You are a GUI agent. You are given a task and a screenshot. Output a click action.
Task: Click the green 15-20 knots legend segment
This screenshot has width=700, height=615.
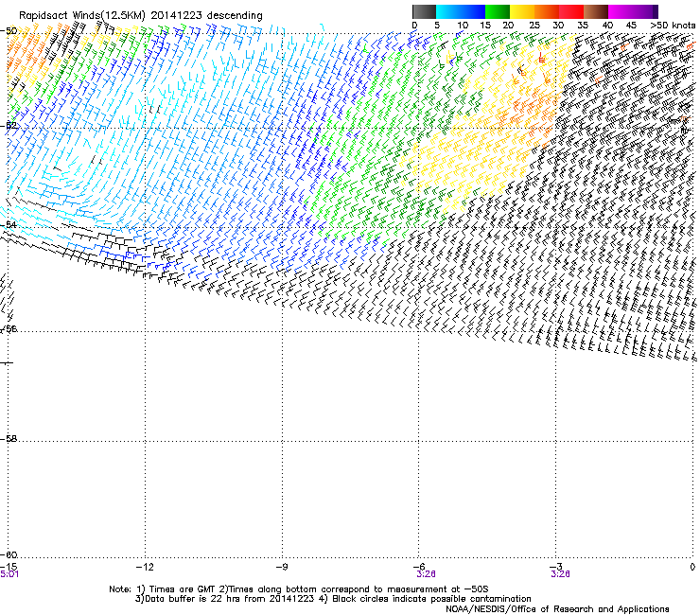click(498, 11)
